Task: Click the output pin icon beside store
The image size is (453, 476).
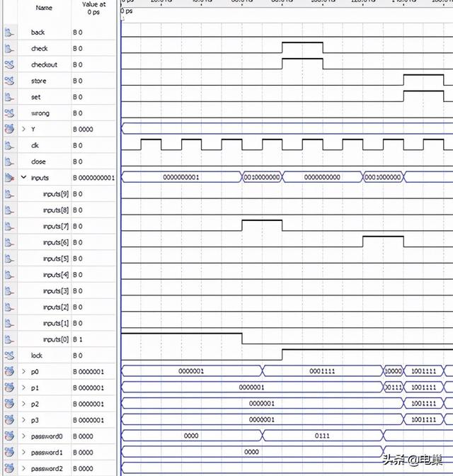Action: click(x=9, y=81)
